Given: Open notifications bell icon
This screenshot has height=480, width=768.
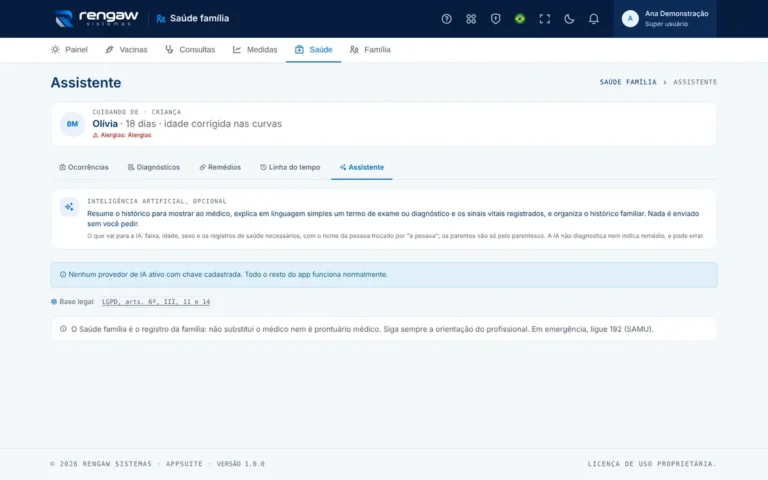Looking at the screenshot, I should click(x=593, y=19).
